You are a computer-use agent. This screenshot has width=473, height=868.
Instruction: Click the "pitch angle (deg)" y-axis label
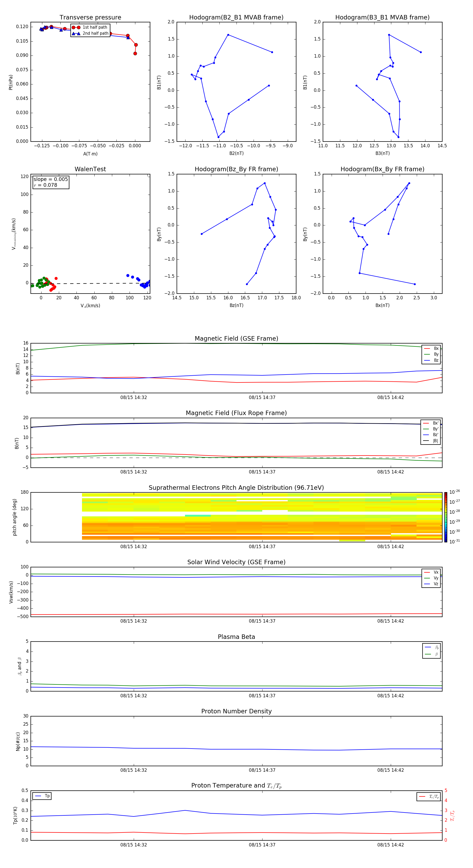14,517
